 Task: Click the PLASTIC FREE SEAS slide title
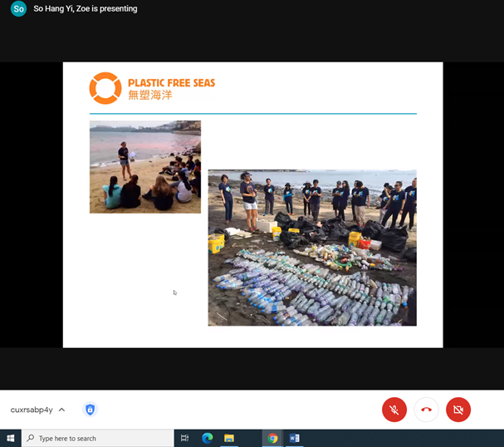[x=172, y=83]
